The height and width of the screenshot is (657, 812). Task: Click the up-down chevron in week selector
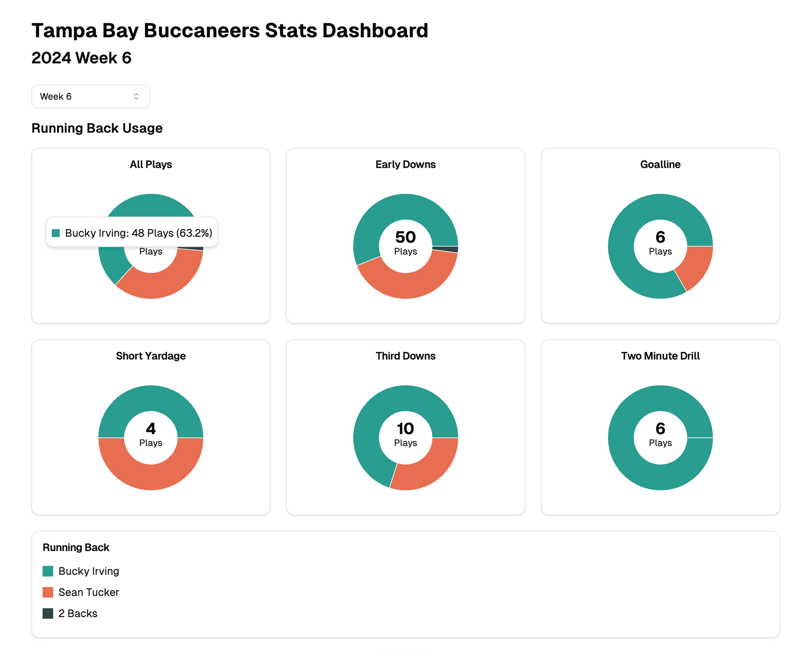(x=136, y=96)
